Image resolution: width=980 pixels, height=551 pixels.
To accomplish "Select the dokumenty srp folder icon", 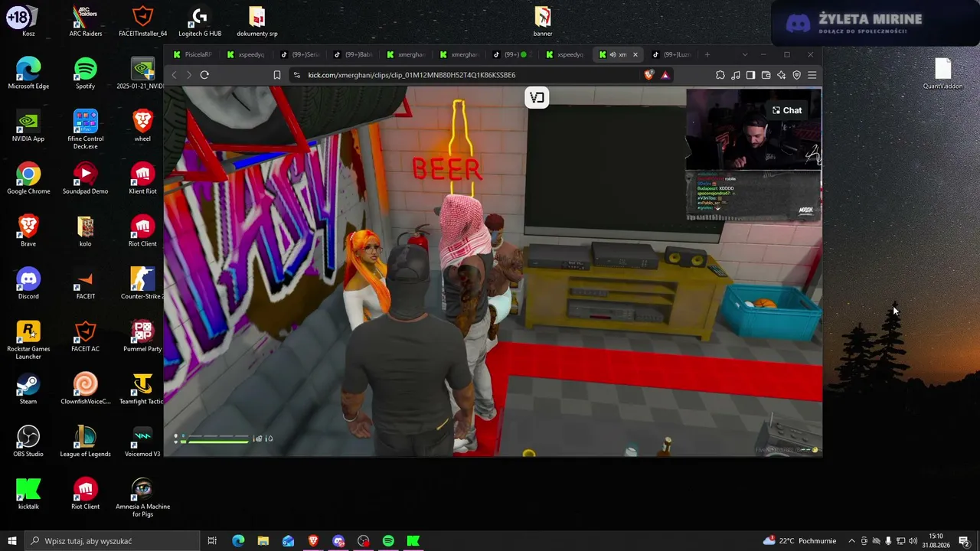I will [x=257, y=21].
